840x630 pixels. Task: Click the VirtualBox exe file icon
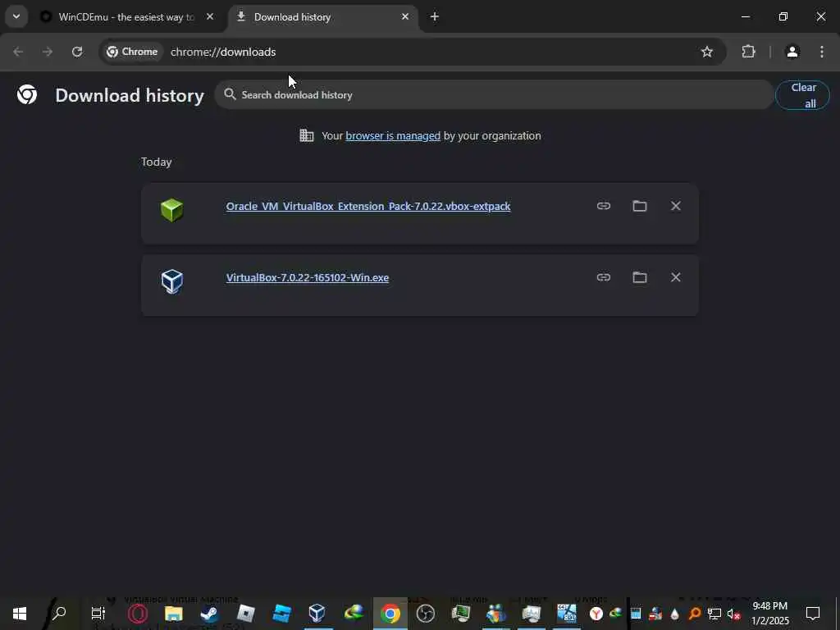[172, 281]
